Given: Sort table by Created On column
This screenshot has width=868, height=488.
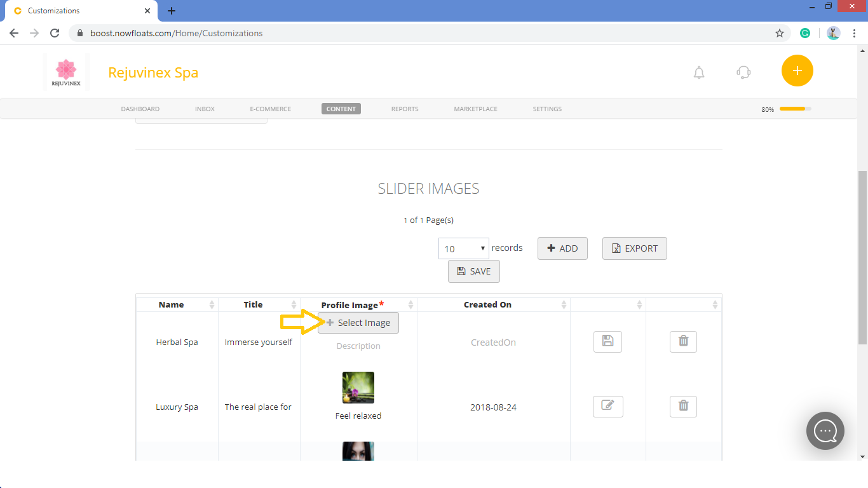Looking at the screenshot, I should (493, 304).
